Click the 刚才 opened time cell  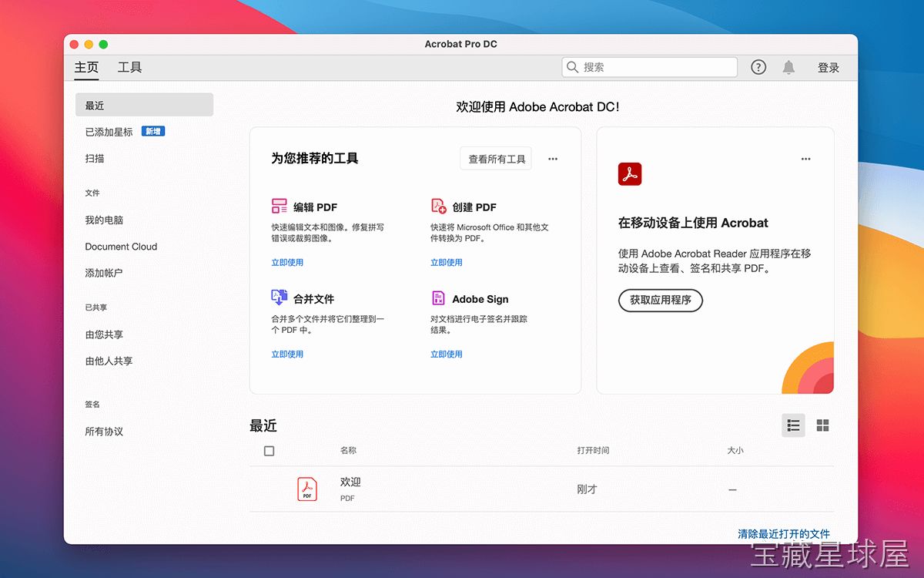coord(588,489)
